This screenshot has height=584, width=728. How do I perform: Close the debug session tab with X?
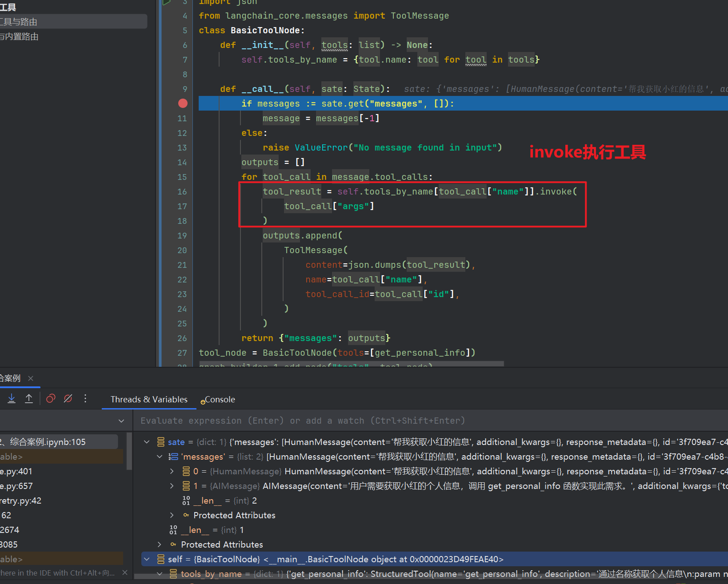tap(31, 378)
